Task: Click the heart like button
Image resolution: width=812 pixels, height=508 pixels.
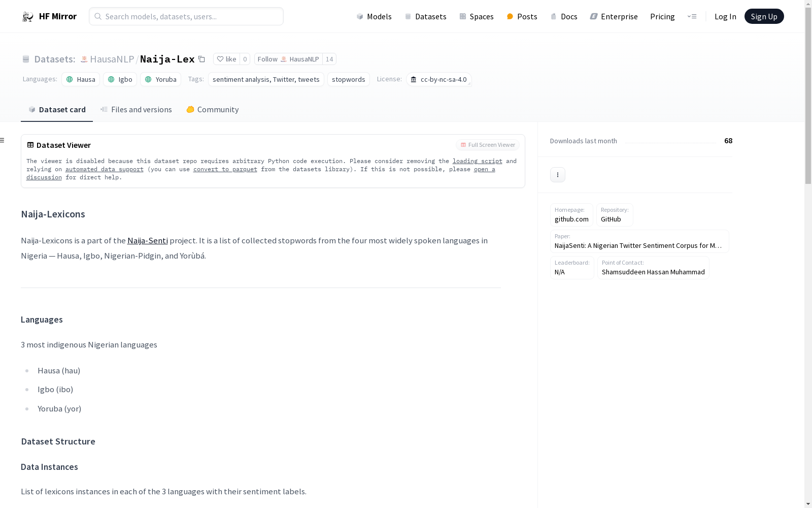Action: 226,59
